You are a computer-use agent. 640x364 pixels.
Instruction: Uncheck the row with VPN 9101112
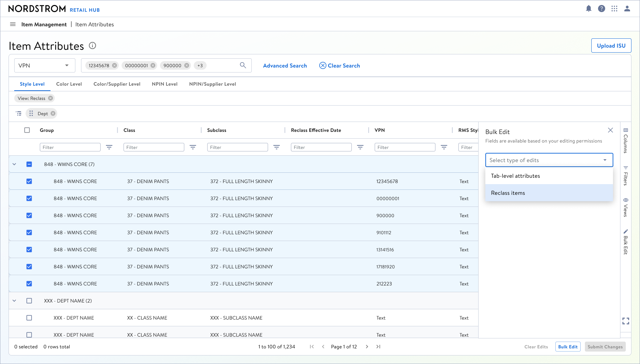click(x=29, y=232)
